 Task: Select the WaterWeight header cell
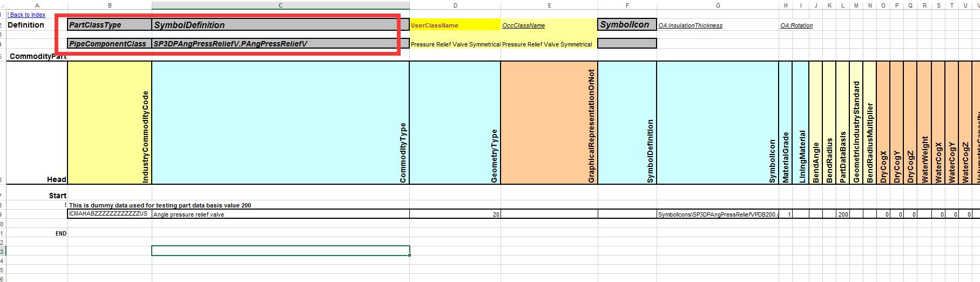924,123
